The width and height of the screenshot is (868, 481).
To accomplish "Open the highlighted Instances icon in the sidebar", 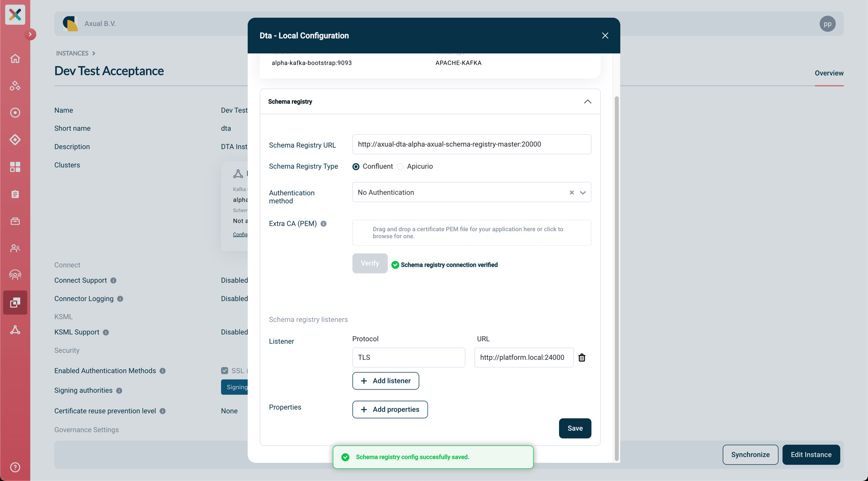I will (15, 303).
